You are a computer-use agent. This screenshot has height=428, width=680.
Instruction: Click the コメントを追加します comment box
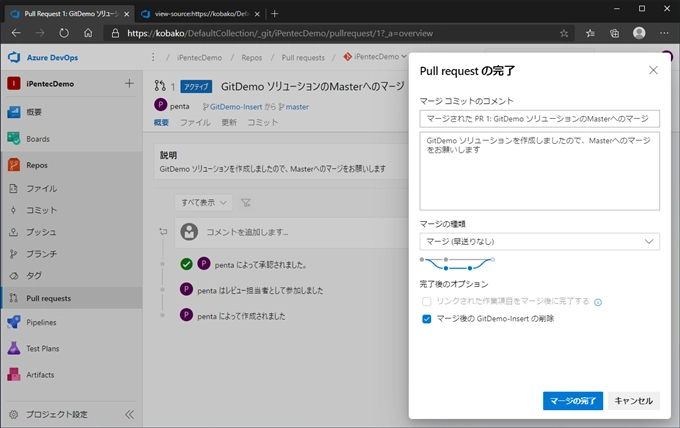291,232
